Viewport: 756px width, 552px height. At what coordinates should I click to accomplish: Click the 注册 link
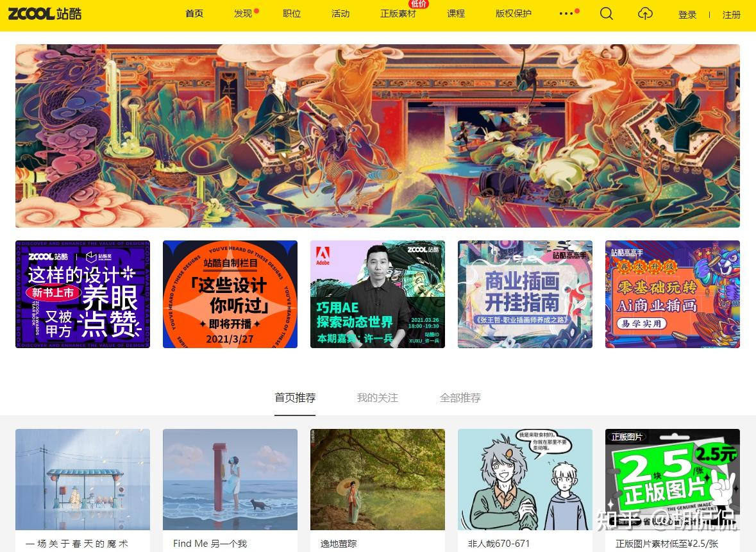click(731, 15)
